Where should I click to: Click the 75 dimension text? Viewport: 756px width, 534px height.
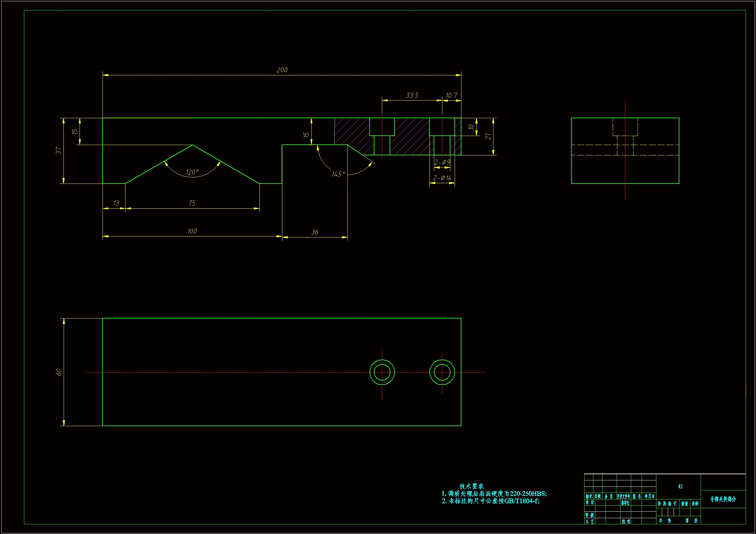click(192, 203)
